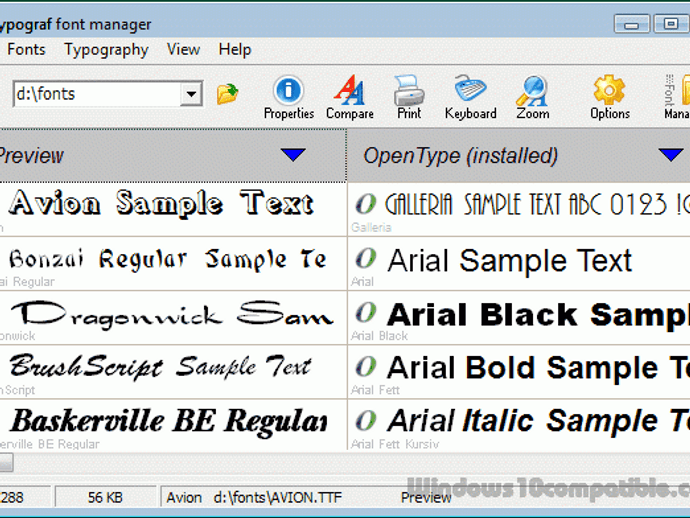The image size is (690, 518).
Task: Select the Zoom magnifier icon
Action: click(x=532, y=97)
